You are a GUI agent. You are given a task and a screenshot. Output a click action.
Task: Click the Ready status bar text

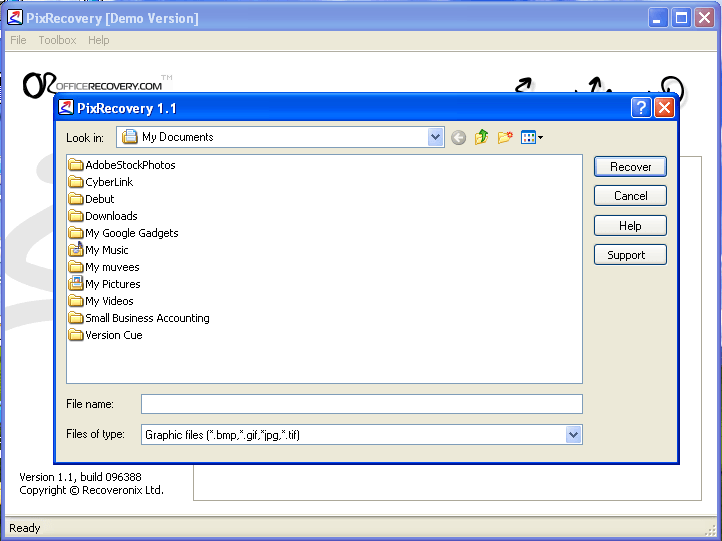25,528
